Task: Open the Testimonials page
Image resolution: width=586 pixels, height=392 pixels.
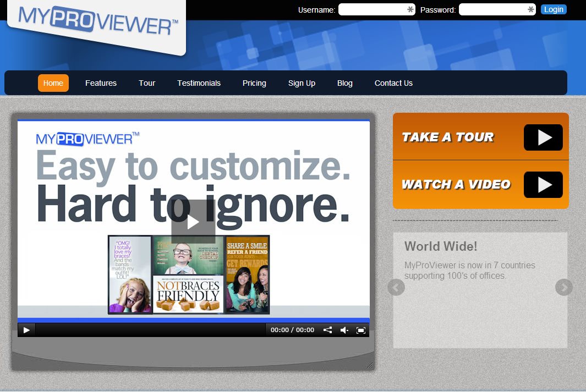Action: 199,83
